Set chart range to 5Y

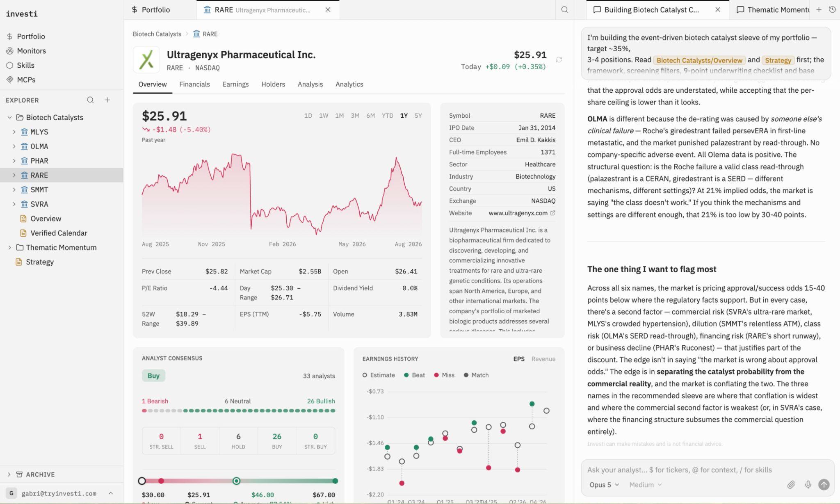coord(418,116)
